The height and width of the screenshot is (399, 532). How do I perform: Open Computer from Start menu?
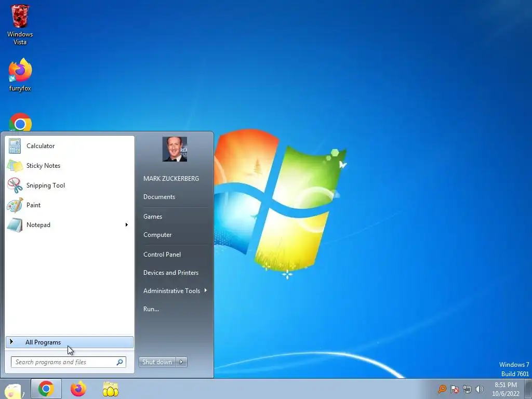(x=157, y=235)
